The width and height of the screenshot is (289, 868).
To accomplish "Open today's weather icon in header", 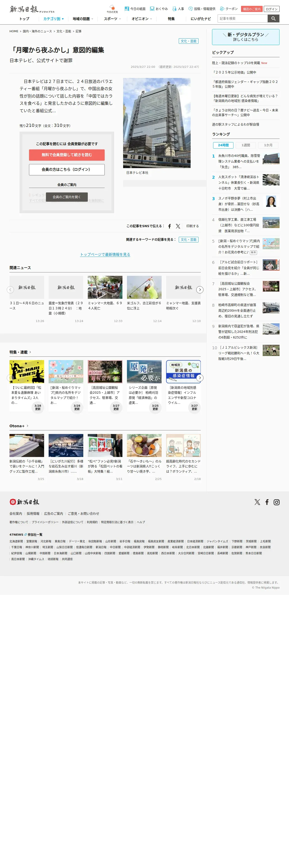I will coord(112,9).
